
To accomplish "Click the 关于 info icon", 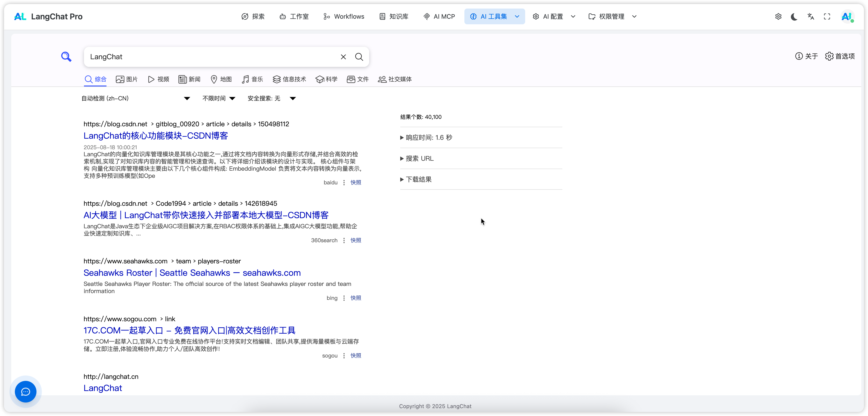I will [799, 56].
